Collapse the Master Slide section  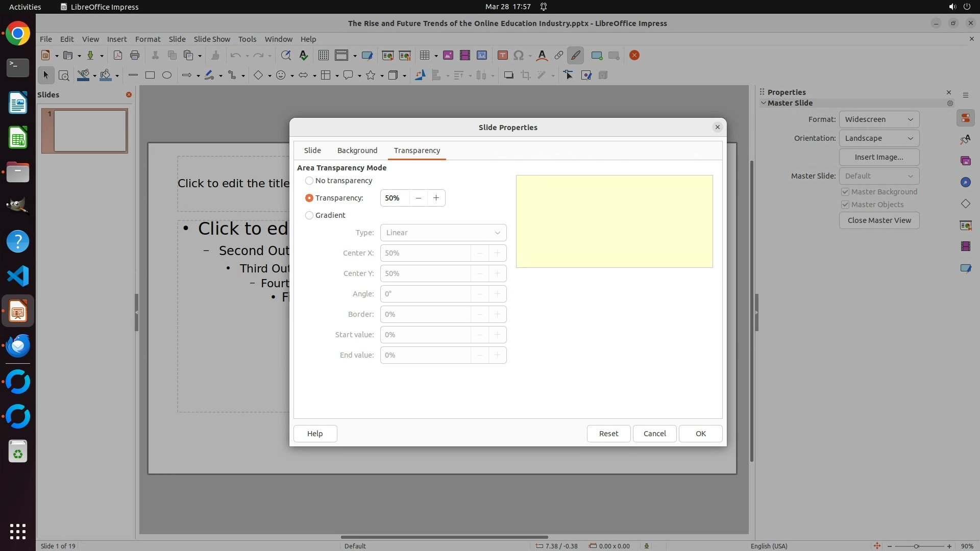[x=764, y=103]
